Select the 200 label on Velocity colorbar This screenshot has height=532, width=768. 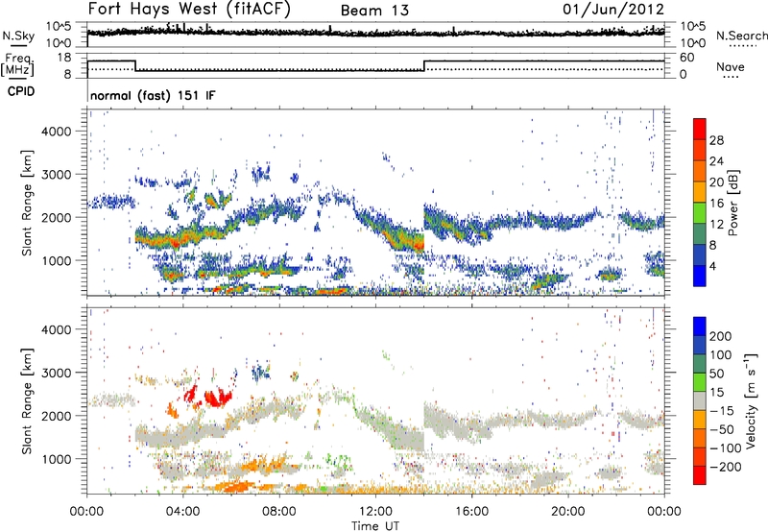coord(721,336)
